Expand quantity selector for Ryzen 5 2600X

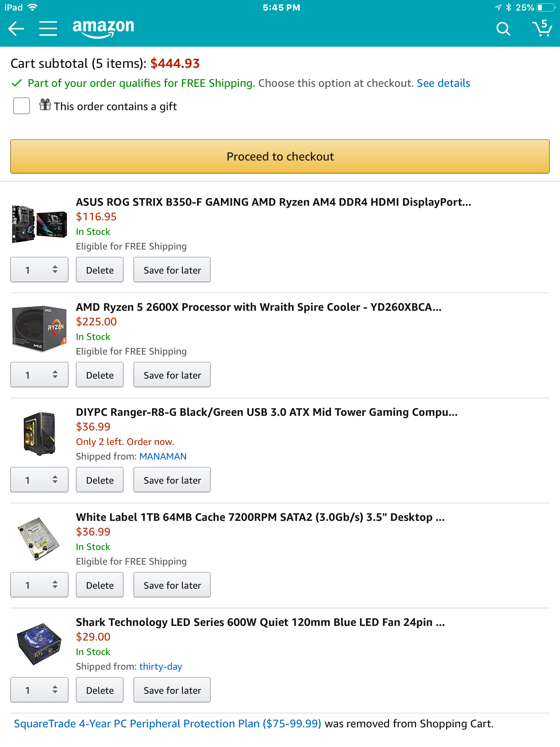click(39, 375)
